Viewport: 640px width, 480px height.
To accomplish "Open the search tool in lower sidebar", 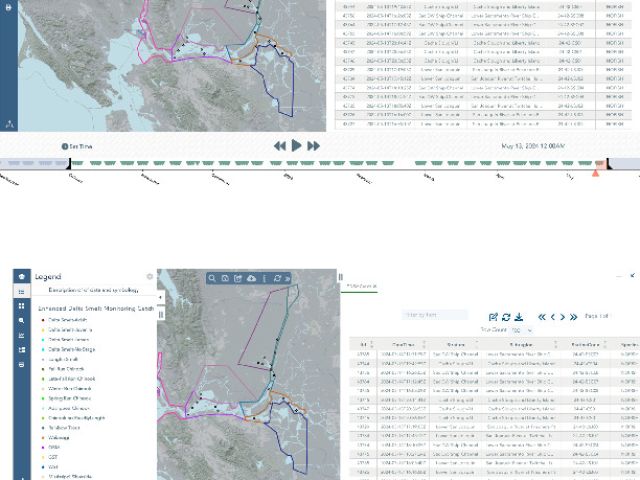I will coord(22,320).
